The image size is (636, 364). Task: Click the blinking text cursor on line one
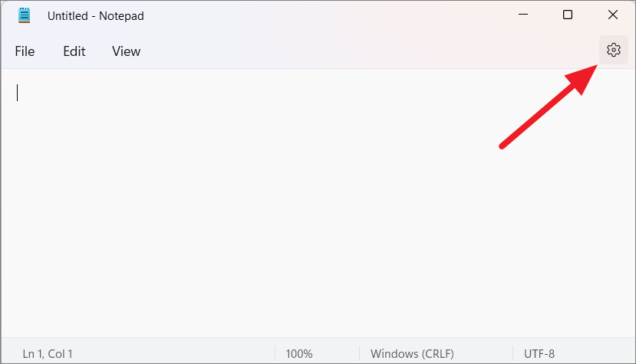pyautogui.click(x=17, y=93)
